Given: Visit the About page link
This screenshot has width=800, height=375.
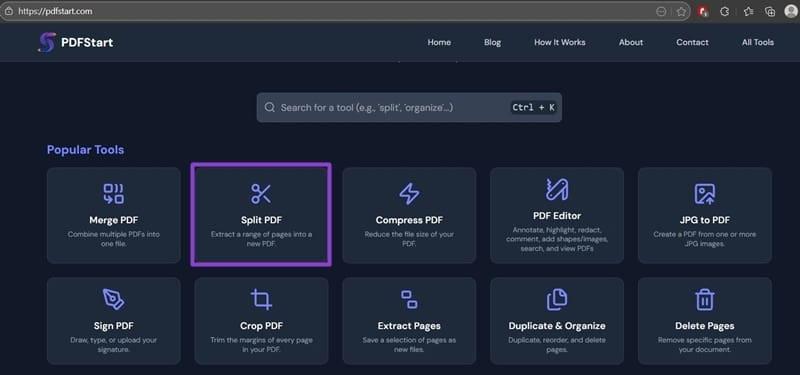Looking at the screenshot, I should (631, 42).
